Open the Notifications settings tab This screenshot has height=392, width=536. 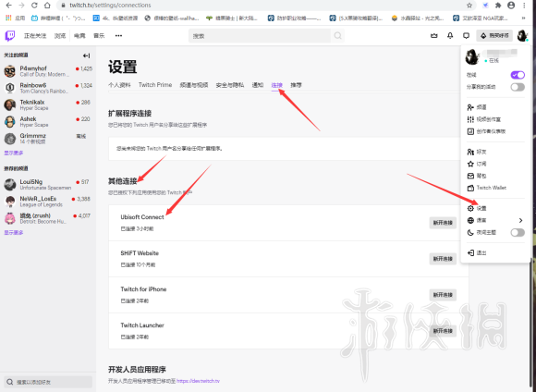pyautogui.click(x=258, y=85)
